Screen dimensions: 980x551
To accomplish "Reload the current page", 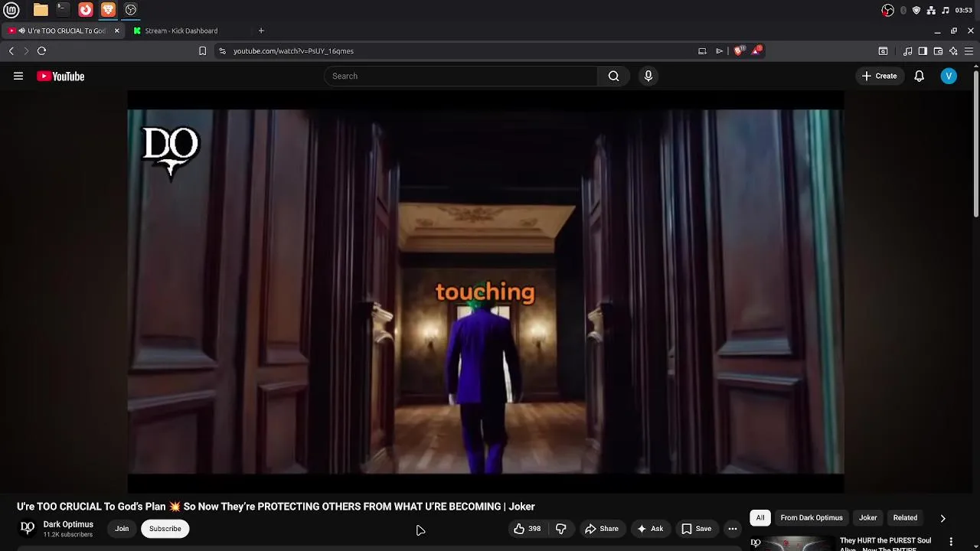I will tap(42, 51).
